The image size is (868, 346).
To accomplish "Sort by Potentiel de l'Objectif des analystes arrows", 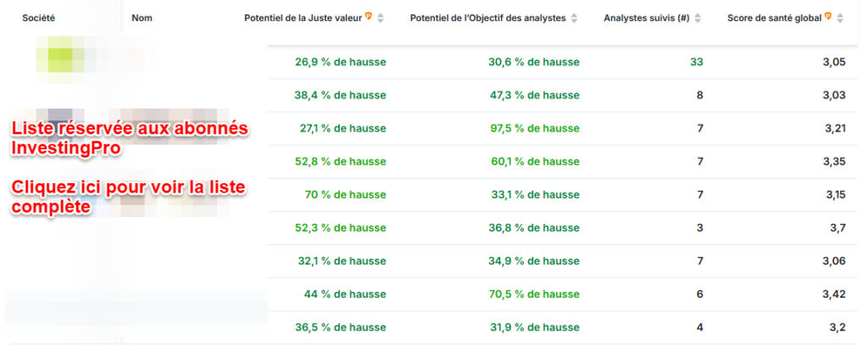I will 574,18.
